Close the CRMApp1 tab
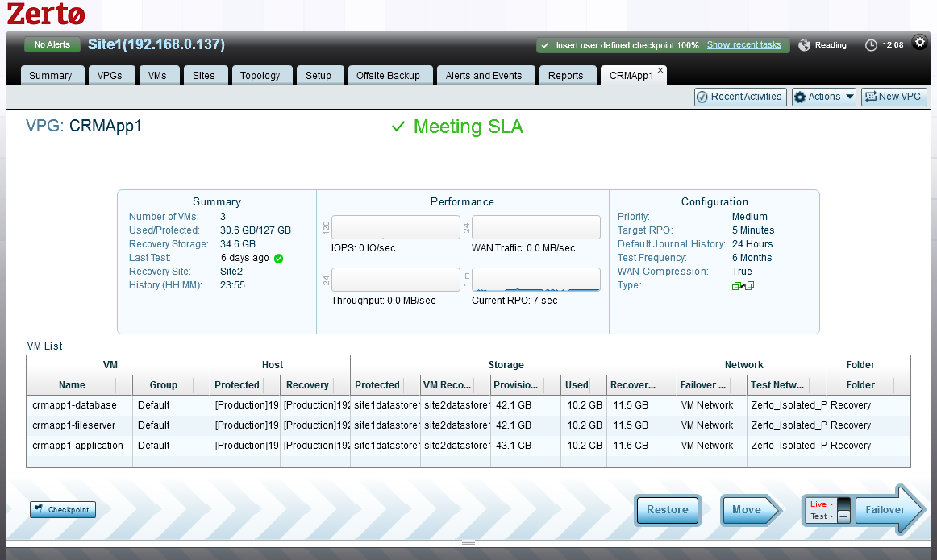Screen dimensions: 937x560 (660, 71)
